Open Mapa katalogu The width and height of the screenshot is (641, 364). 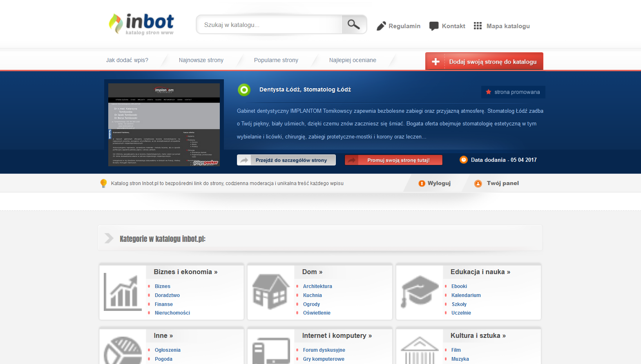[x=508, y=26]
